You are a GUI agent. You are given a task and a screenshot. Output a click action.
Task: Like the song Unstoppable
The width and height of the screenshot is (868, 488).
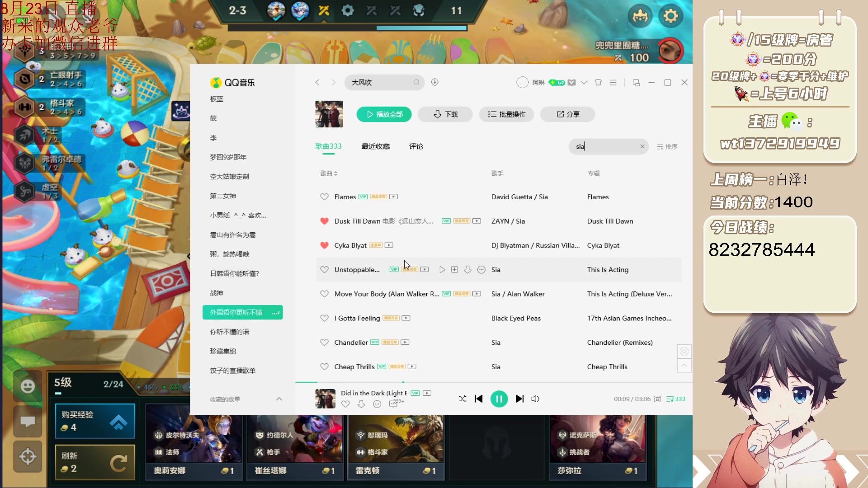(324, 270)
